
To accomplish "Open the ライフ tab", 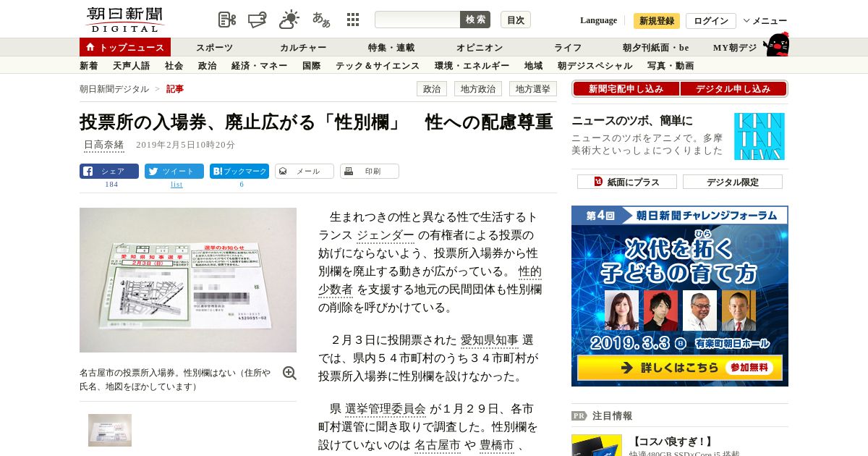I will 568,48.
